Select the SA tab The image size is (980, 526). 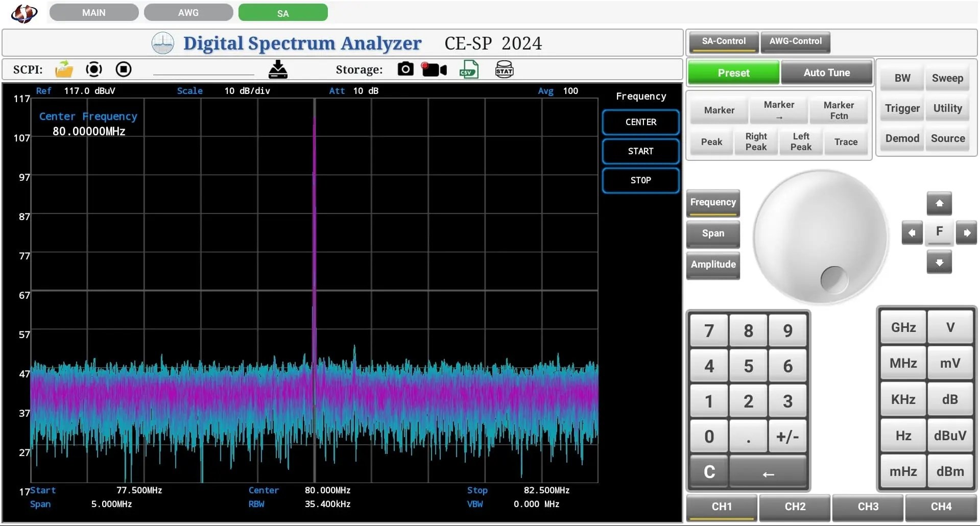click(x=283, y=12)
